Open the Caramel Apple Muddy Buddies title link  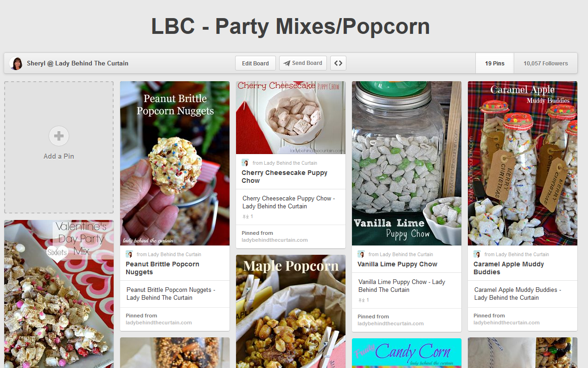(508, 268)
